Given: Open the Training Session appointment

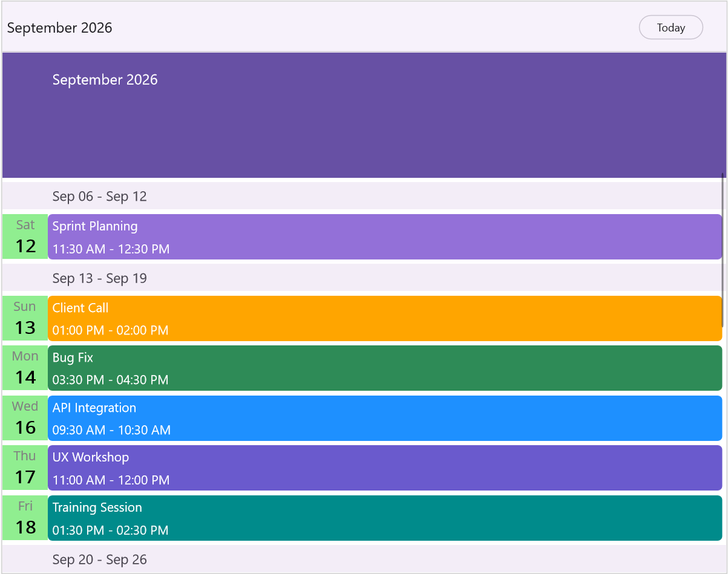Looking at the screenshot, I should [385, 518].
